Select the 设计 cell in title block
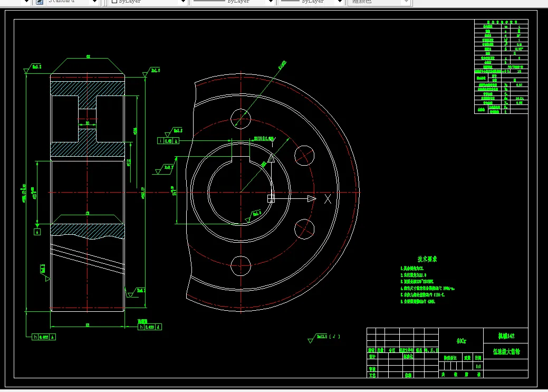Viewport: 548px width, 392px height. coord(372,357)
